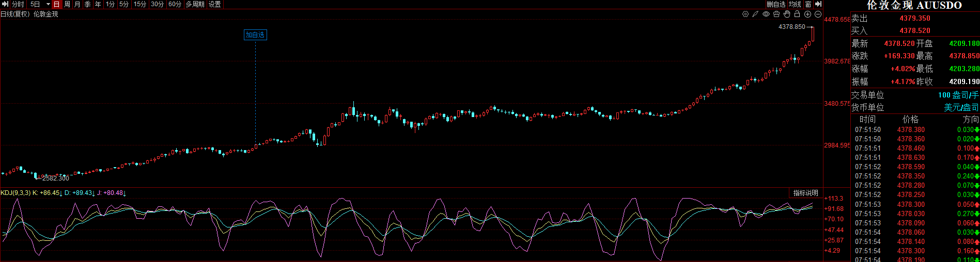
Task: Open 指标说明 indicator description
Action: coord(806,193)
